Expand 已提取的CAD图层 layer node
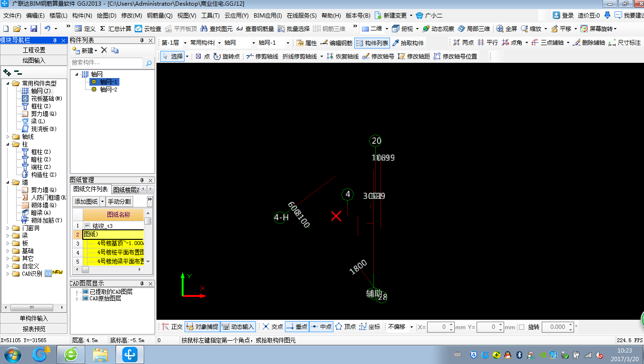Image resolution: width=644 pixels, height=364 pixels. click(x=77, y=292)
